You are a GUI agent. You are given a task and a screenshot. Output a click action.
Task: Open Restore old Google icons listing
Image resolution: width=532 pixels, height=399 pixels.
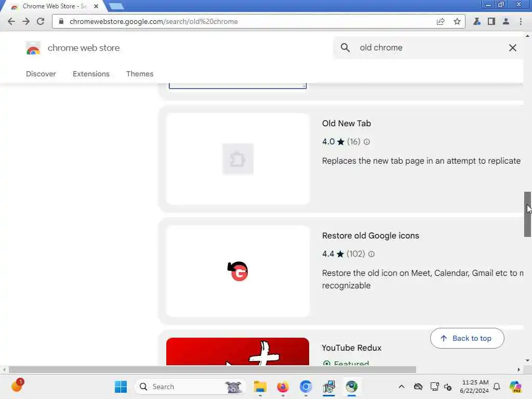(x=370, y=235)
